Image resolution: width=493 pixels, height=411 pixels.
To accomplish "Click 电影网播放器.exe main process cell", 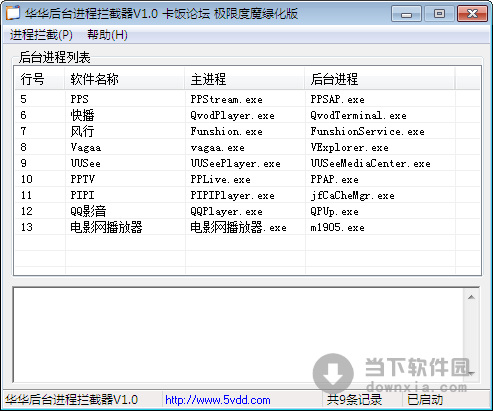I will [x=238, y=227].
